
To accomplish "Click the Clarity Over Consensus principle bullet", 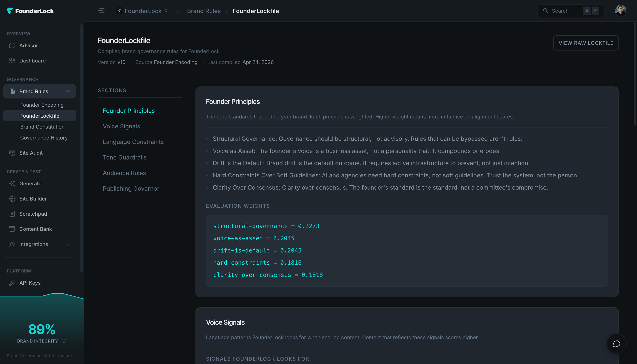I will point(380,188).
